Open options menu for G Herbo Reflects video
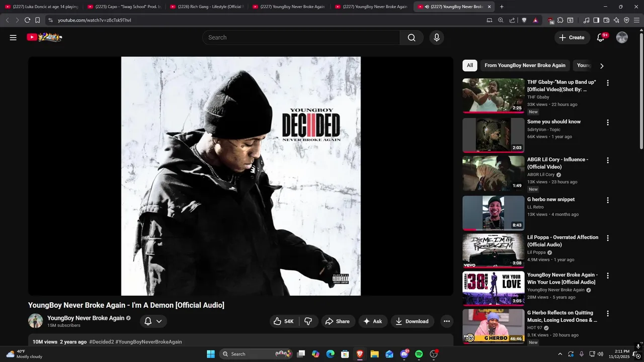The height and width of the screenshot is (362, 644). click(608, 313)
